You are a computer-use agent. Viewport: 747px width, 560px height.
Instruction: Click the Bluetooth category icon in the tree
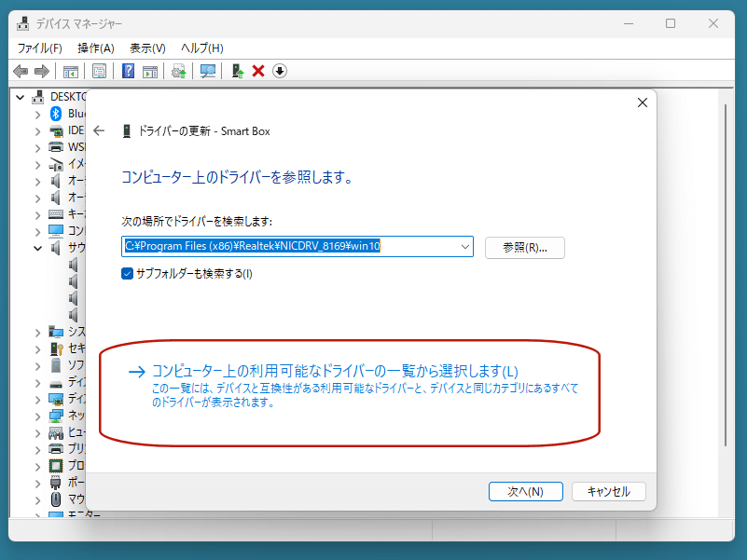pyautogui.click(x=56, y=114)
